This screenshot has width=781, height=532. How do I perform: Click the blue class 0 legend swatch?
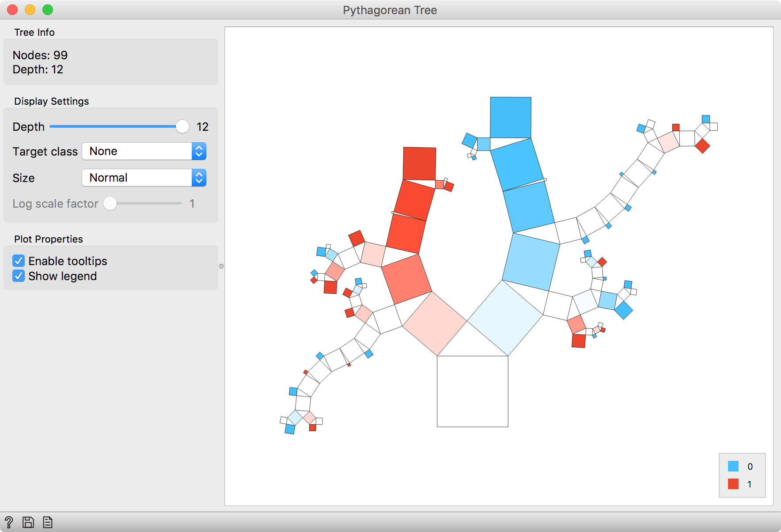tap(733, 466)
